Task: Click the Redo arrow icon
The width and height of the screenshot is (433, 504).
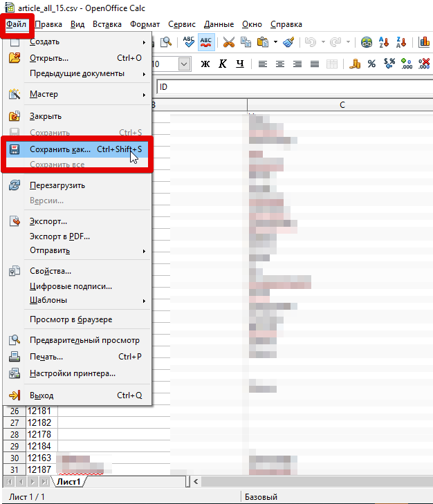Action: 335,42
